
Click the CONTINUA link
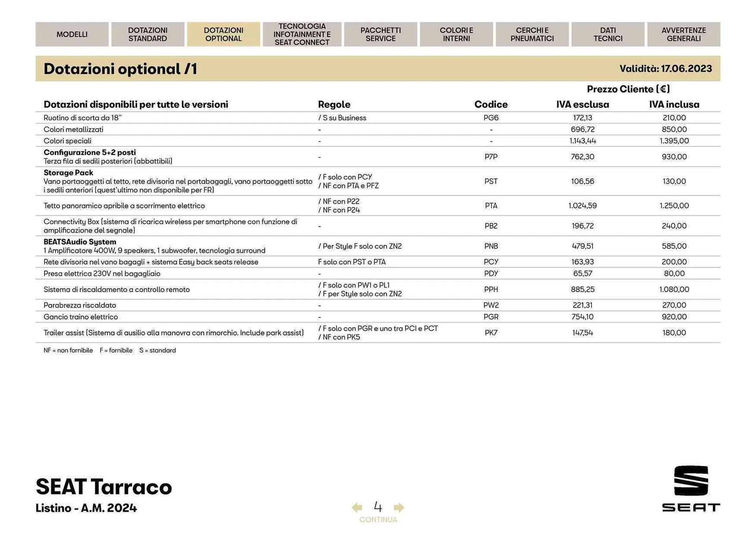[378, 519]
